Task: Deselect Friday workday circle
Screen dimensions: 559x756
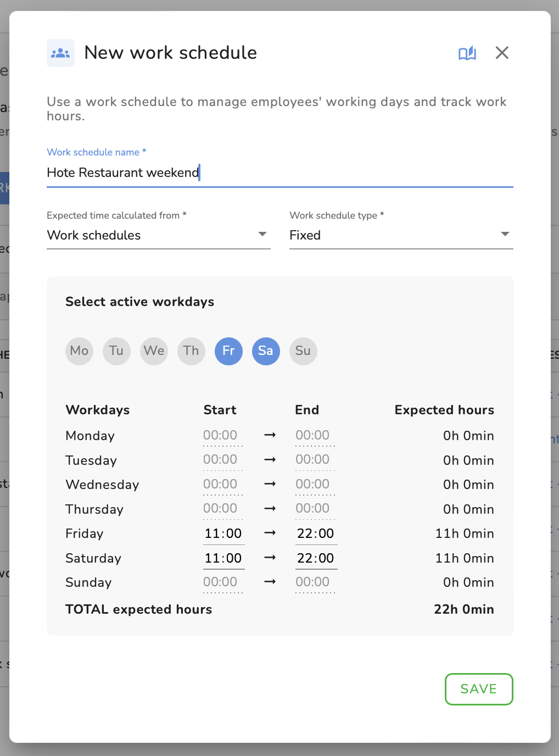Action: [x=228, y=351]
